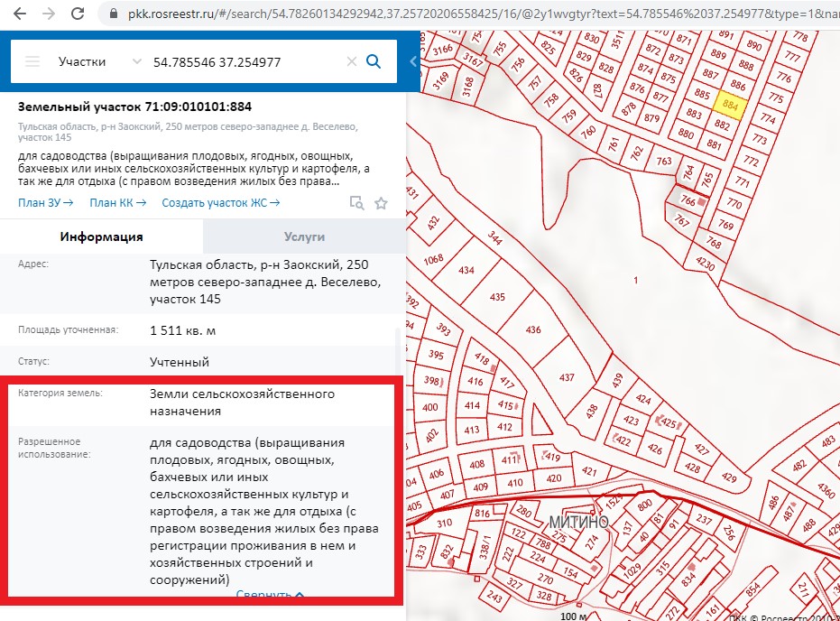Collapse details via Свернуть link
Image resolution: width=840 pixels, height=621 pixels.
(x=270, y=595)
